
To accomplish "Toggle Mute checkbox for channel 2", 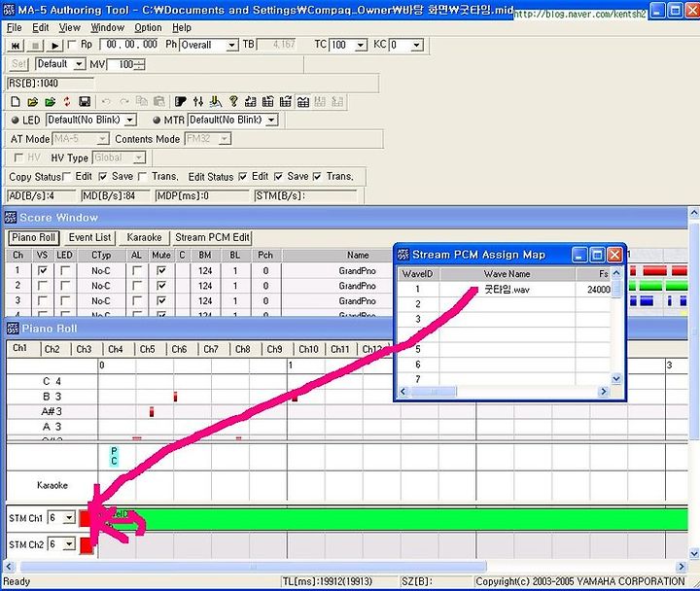I will 161,286.
